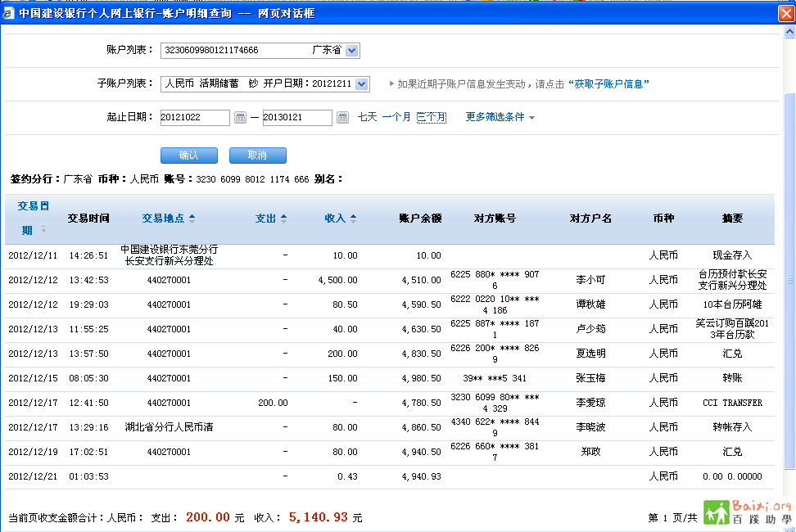Click balance 4,940.93
The width and height of the screenshot is (796, 532).
click(x=422, y=476)
